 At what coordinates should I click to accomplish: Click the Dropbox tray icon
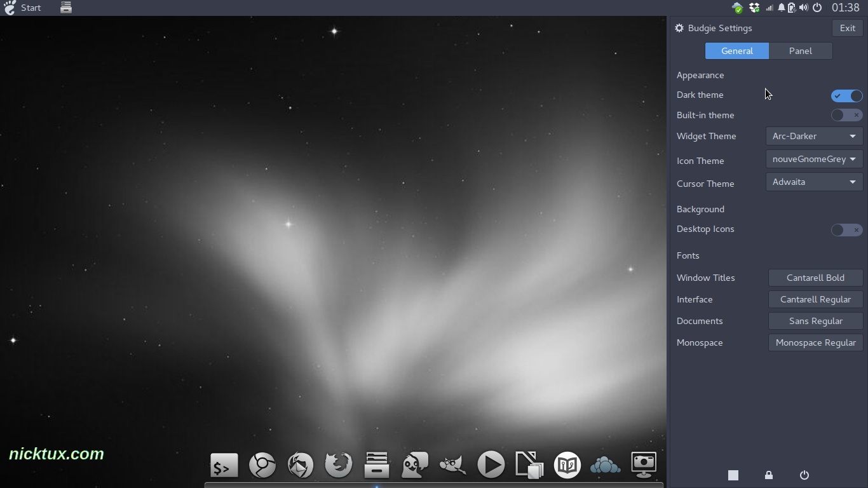pos(754,8)
